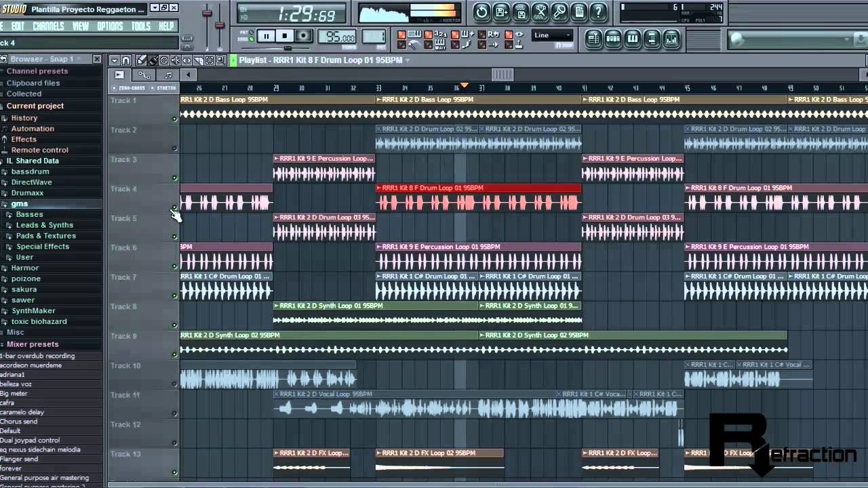Toggle mute switch on Track 9

click(174, 354)
